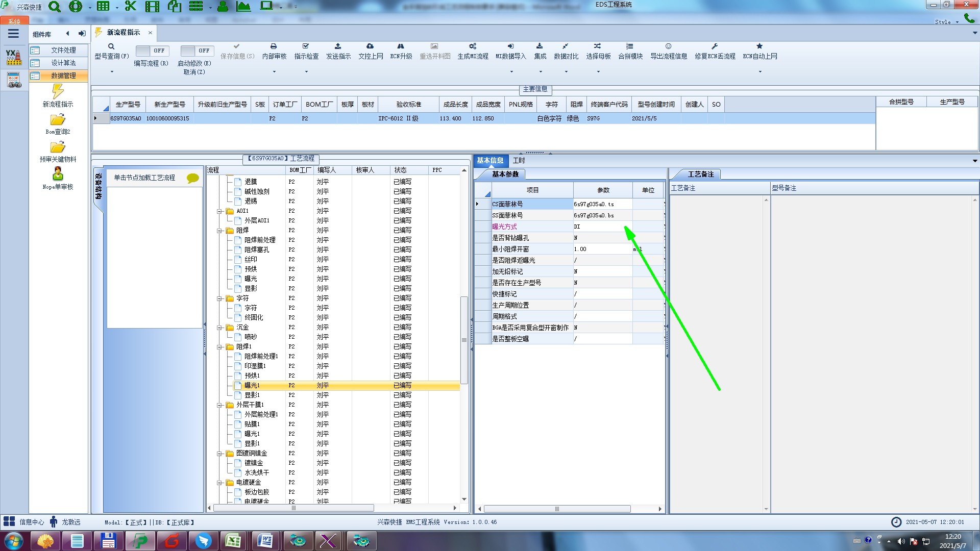Screen dimensions: 980x551
Task: Click the 选择母板 shuffle icon
Action: click(598, 46)
